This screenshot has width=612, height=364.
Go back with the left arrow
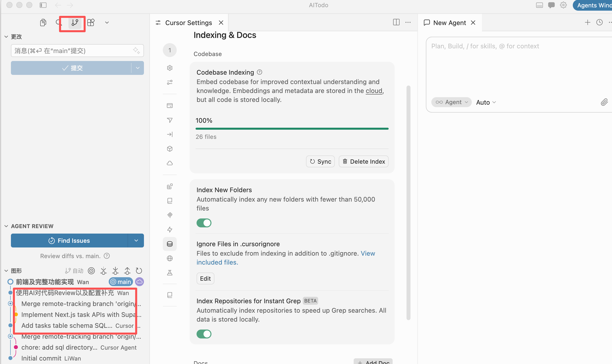click(x=58, y=5)
